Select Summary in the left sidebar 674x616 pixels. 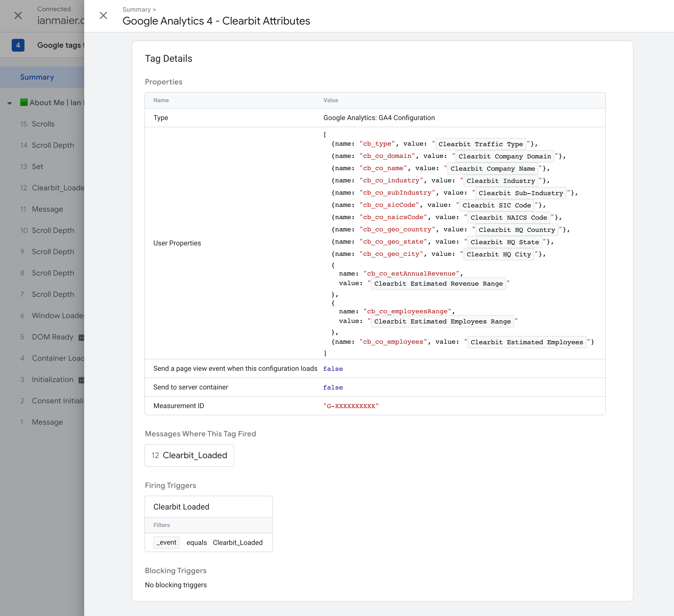click(x=42, y=77)
